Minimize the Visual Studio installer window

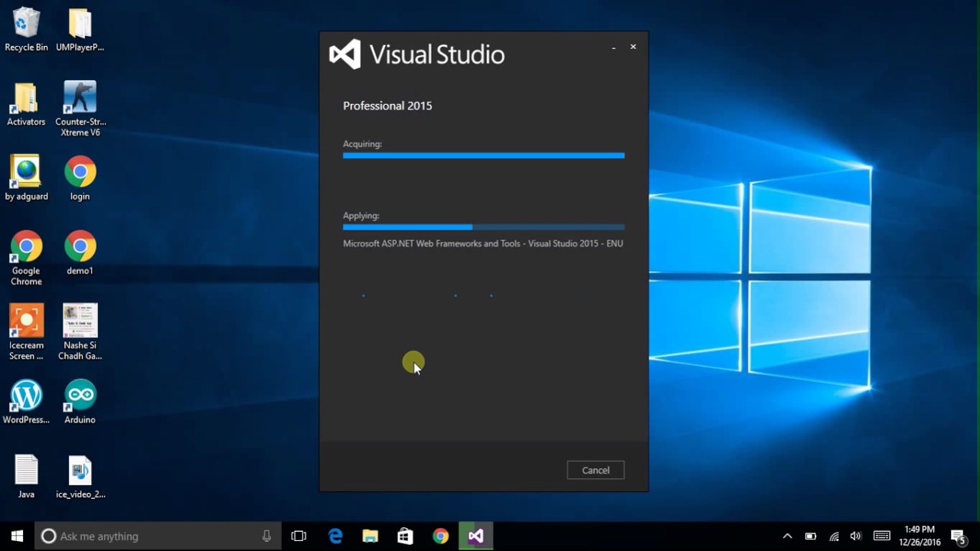(613, 47)
